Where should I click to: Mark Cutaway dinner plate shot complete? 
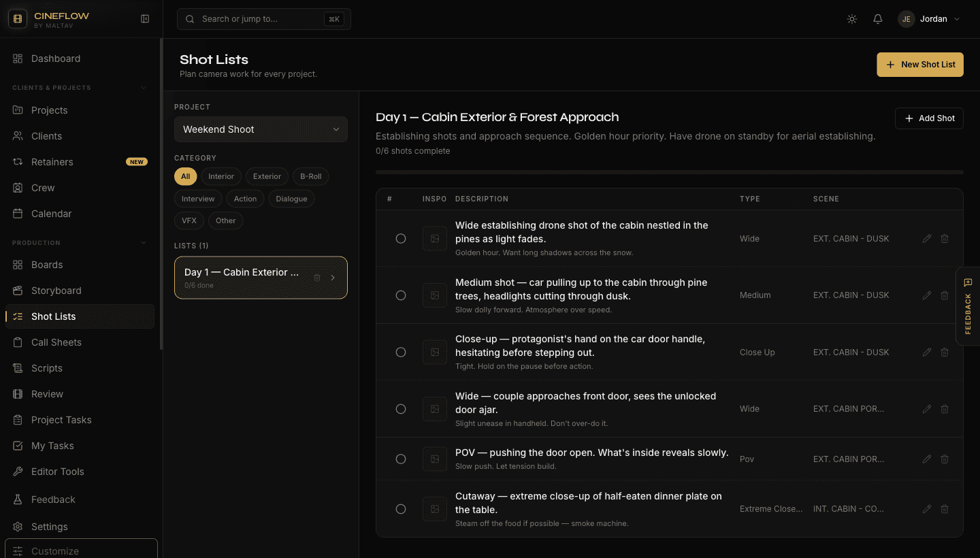pyautogui.click(x=401, y=509)
